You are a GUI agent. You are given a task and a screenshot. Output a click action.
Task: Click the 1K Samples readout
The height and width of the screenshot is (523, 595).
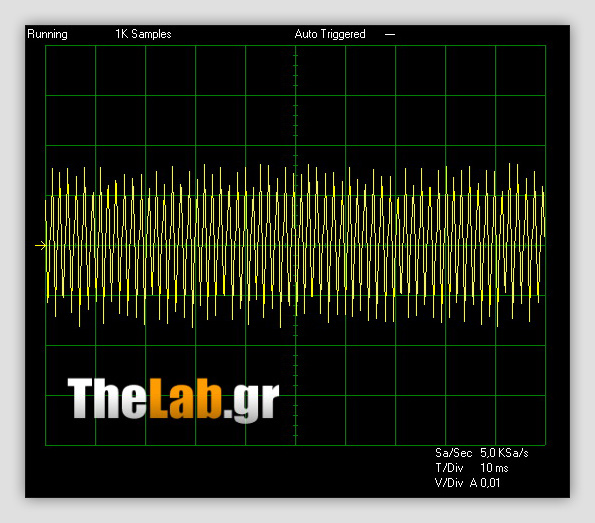click(x=143, y=34)
